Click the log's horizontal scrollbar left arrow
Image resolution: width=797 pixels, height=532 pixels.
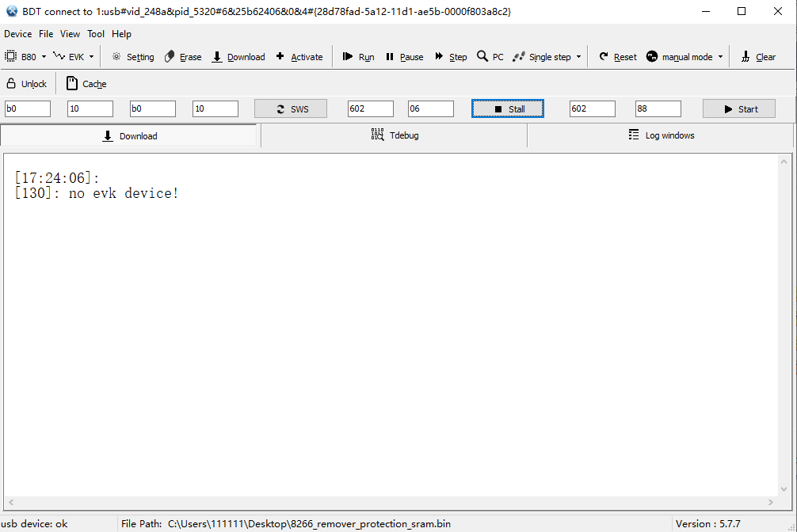pos(10,502)
